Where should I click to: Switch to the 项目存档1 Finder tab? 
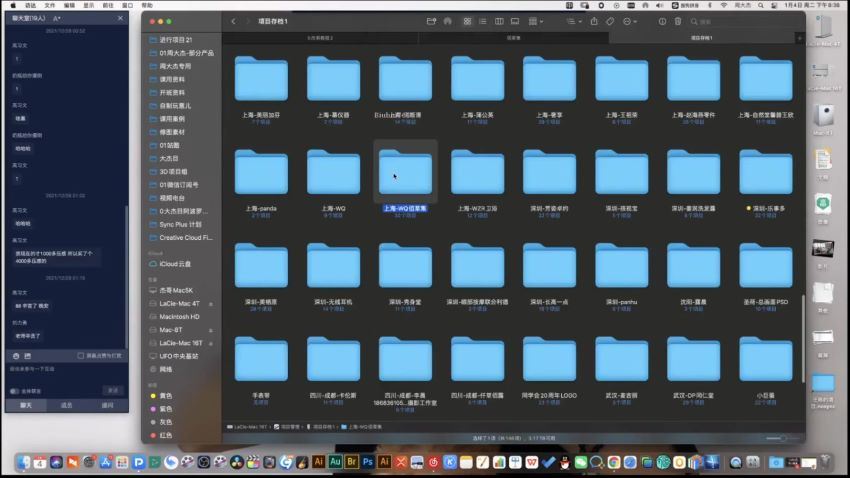[x=701, y=38]
